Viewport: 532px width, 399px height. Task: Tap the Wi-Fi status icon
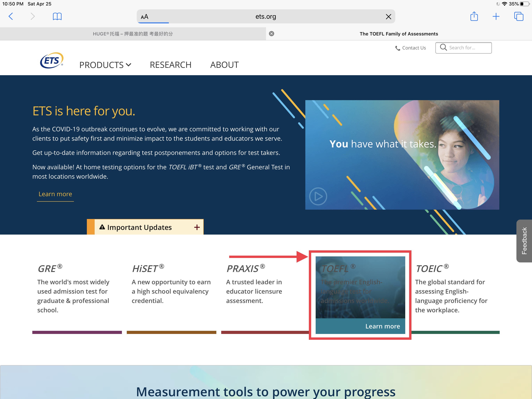(504, 4)
